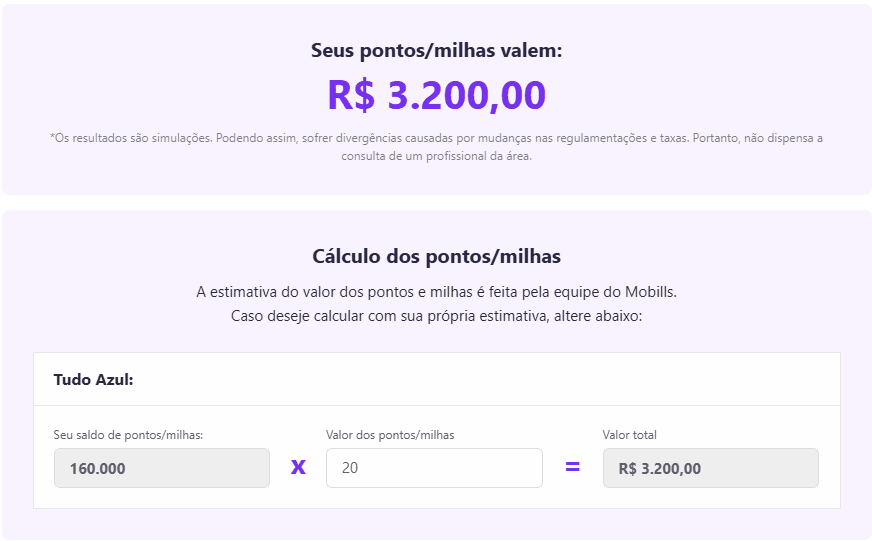This screenshot has height=541, width=872.
Task: Click the word 'Mobills' in the description
Action: click(x=651, y=292)
